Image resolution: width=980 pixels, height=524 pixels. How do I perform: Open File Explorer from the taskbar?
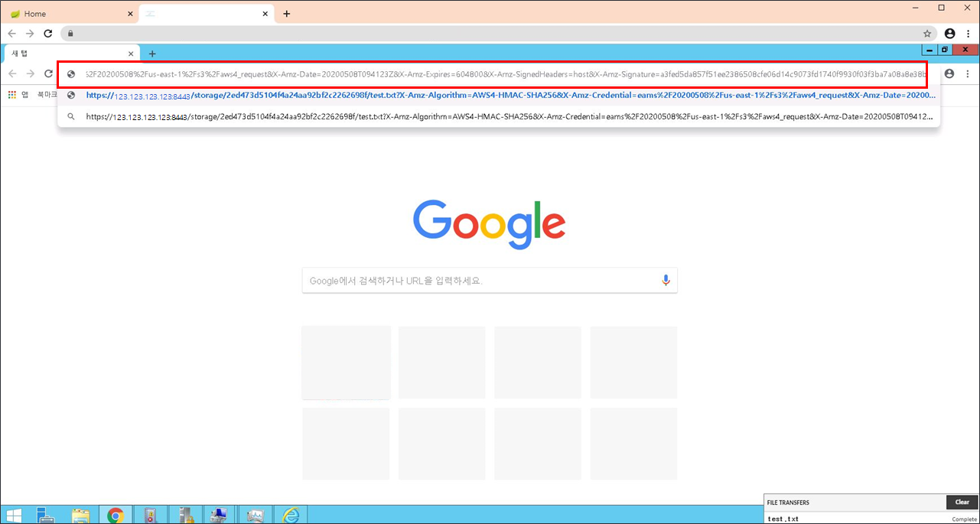pyautogui.click(x=80, y=515)
